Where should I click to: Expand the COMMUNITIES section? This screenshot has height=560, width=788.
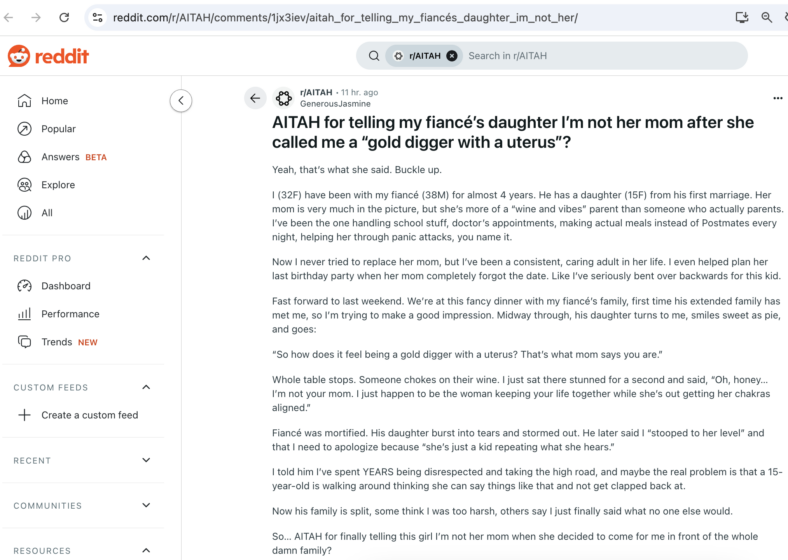click(x=146, y=505)
